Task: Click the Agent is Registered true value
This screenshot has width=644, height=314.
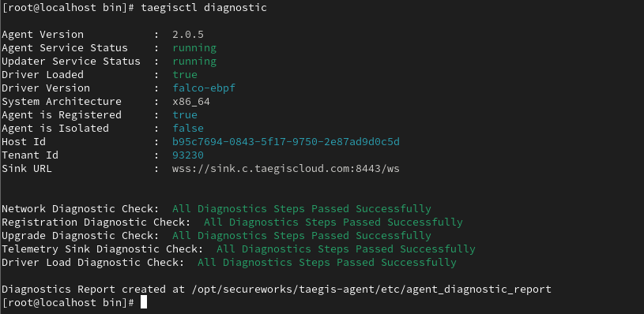Action: (x=185, y=114)
